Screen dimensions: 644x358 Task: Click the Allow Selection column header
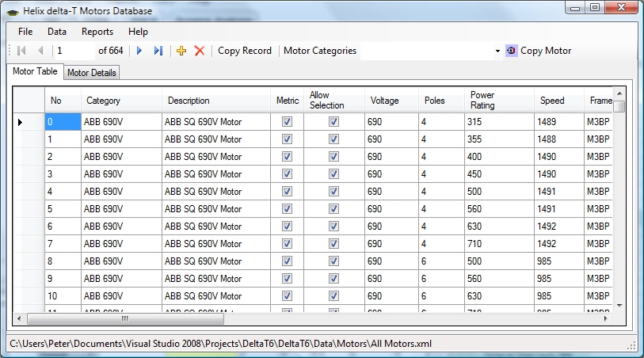(x=334, y=100)
